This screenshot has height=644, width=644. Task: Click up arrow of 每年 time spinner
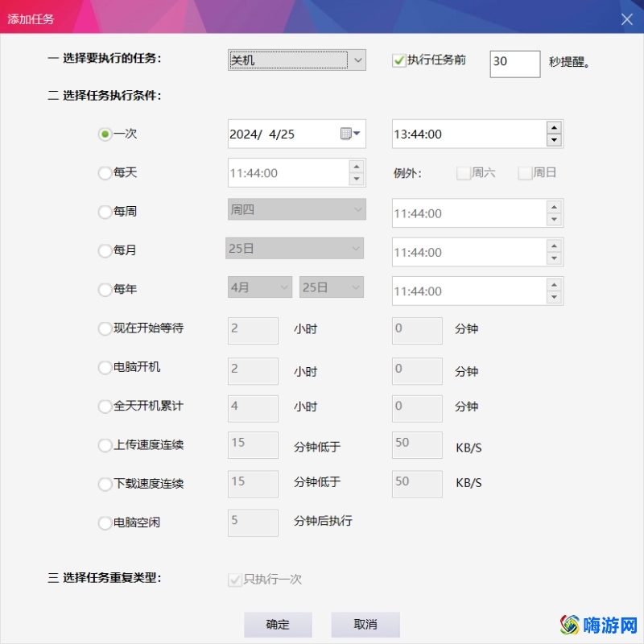pos(554,284)
